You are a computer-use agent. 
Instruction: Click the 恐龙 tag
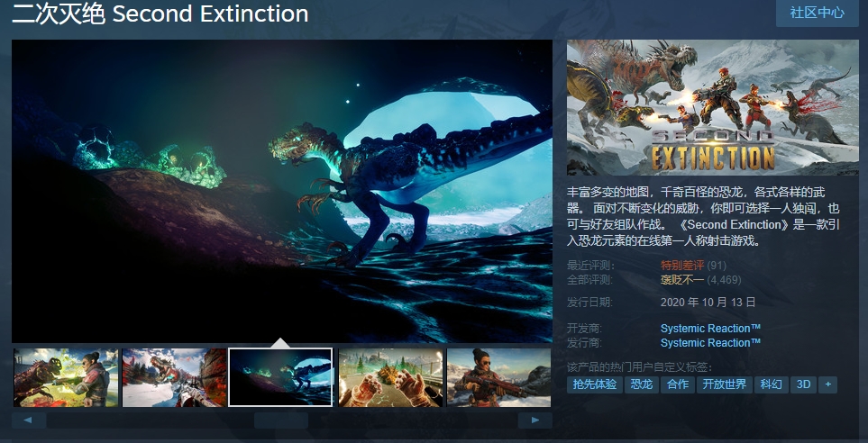click(642, 384)
